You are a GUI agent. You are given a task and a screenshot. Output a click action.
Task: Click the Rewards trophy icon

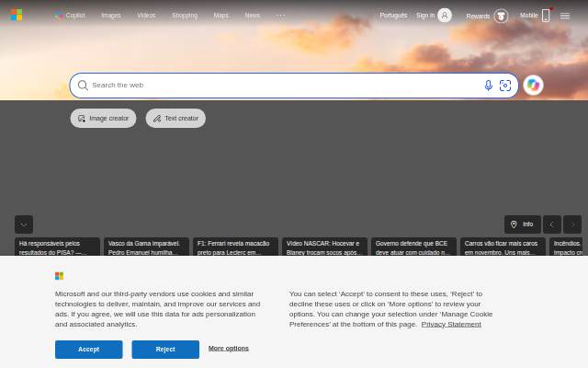[501, 17]
